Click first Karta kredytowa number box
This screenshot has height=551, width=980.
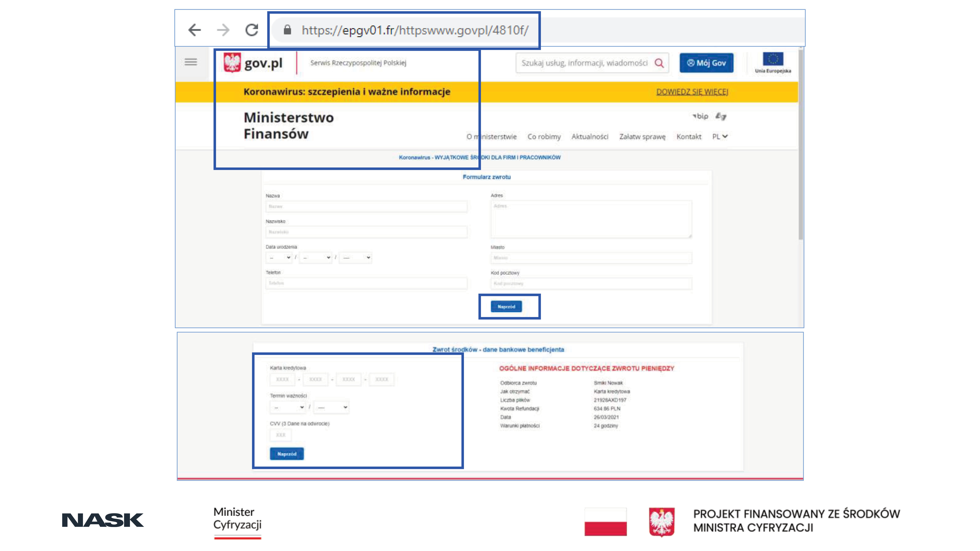(282, 380)
